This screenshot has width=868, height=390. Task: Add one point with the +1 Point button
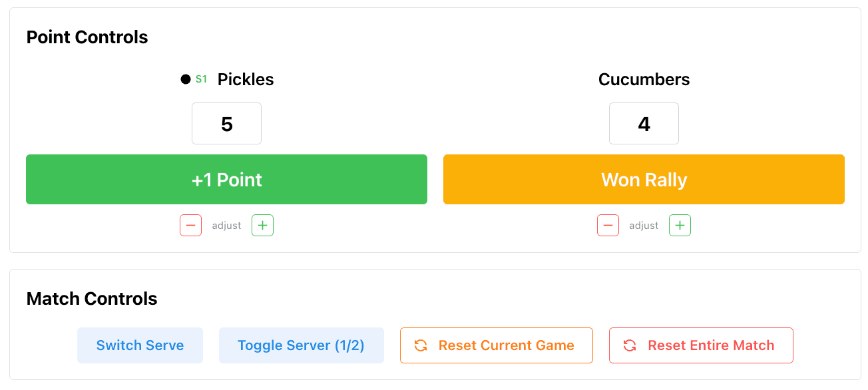pos(226,179)
